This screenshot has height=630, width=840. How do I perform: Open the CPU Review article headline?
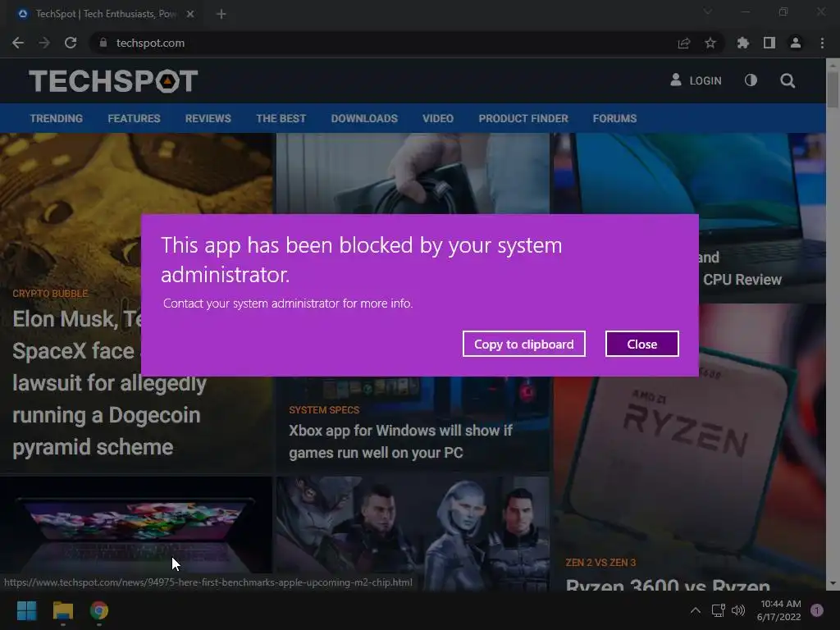pos(742,280)
